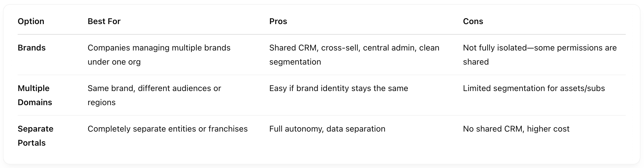
Task: Click 'Completely separate entities or franchises' cell
Action: pyautogui.click(x=168, y=129)
